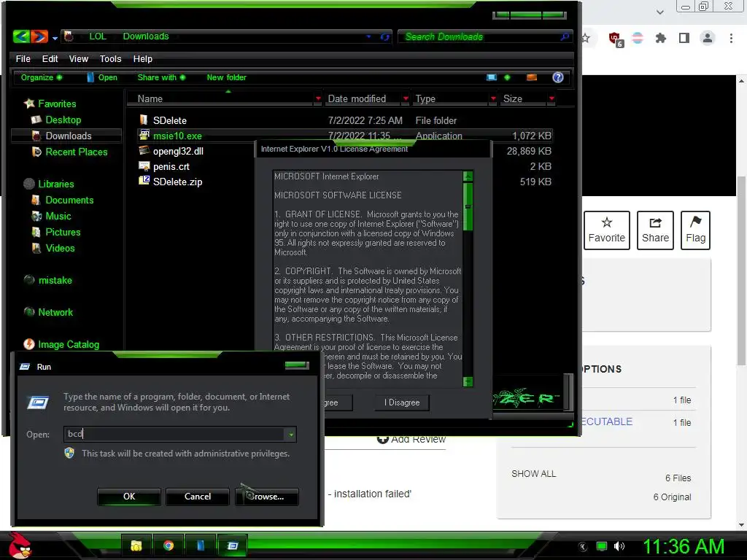Screen dimensions: 747x560
Task: Expand the Share with dropdown
Action: coord(161,77)
